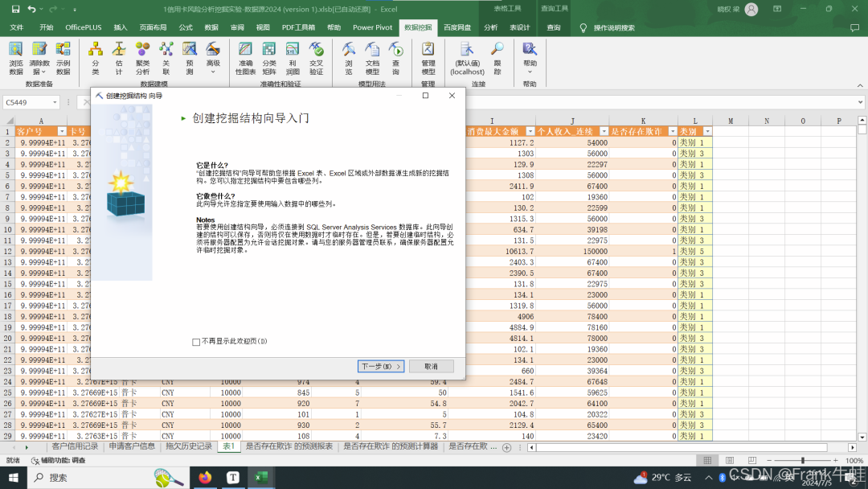Viewport: 868px width, 489px height.
Task: Click the 跟踪 (Trace) magnifier icon
Action: [497, 58]
